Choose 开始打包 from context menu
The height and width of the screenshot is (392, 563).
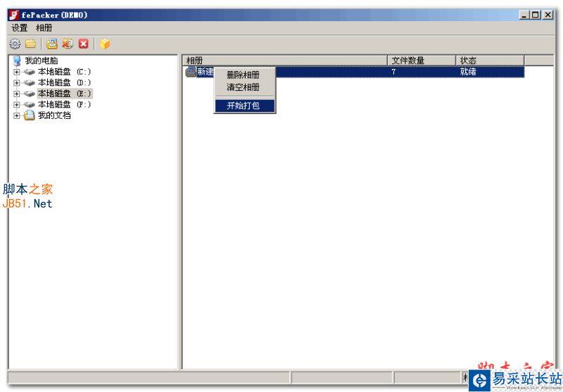point(244,106)
